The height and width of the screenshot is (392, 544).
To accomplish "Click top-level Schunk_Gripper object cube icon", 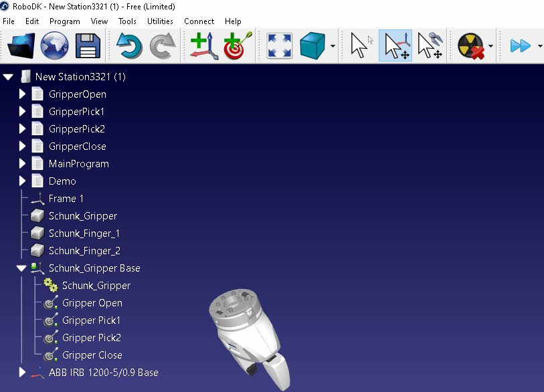I will 37,216.
